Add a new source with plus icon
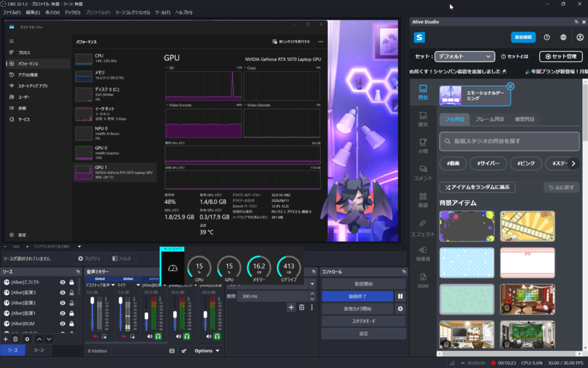Viewport: 588px width, 368px height. pyautogui.click(x=6, y=339)
